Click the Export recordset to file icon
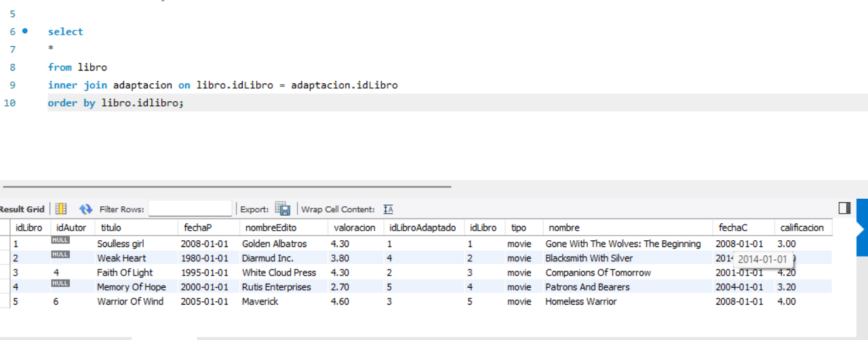The width and height of the screenshot is (868, 340). tap(283, 209)
